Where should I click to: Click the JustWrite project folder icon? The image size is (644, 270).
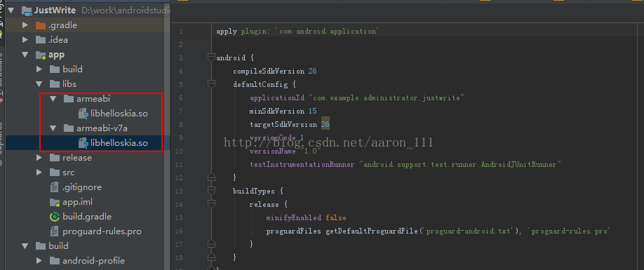[27, 11]
